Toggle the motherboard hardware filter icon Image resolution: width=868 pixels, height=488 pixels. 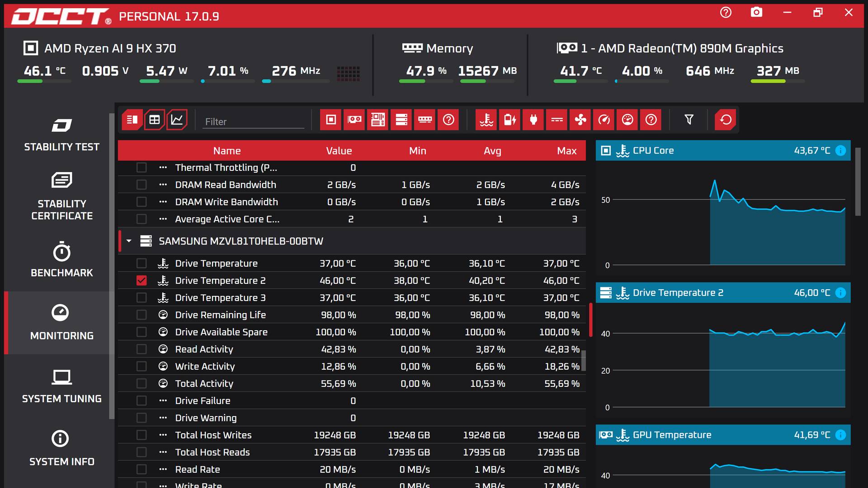pos(378,120)
